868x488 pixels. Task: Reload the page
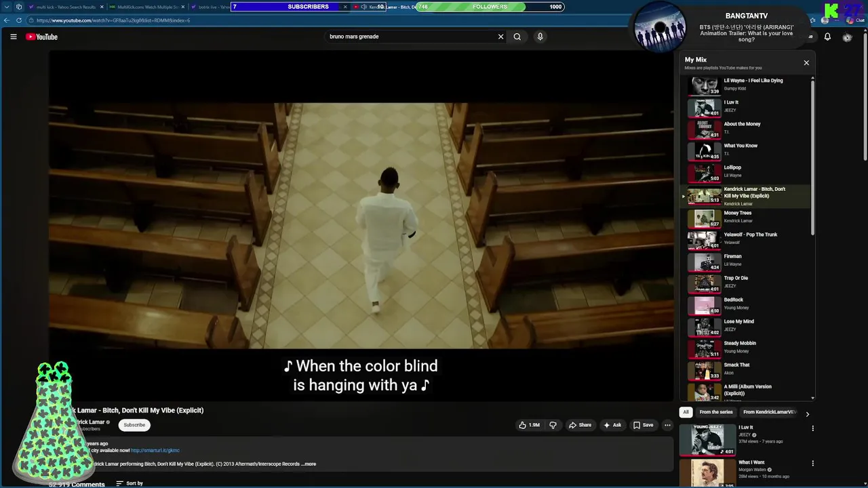click(x=19, y=20)
